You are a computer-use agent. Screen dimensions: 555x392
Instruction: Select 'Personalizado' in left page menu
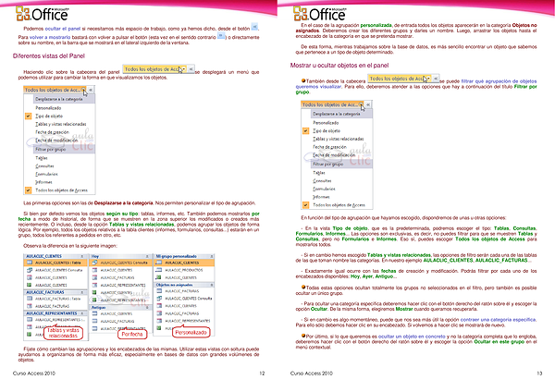tap(54, 105)
